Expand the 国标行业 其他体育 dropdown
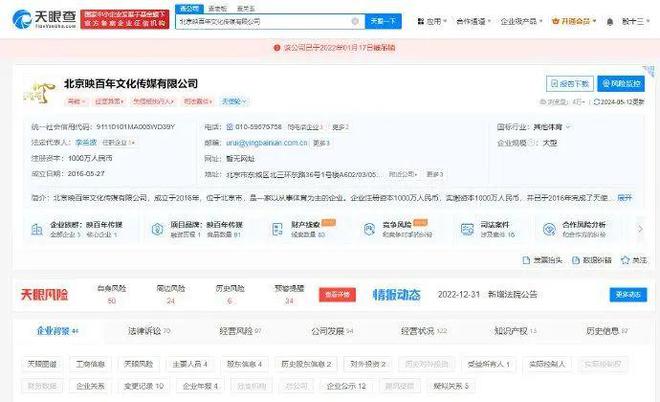The height and width of the screenshot is (402, 660). [x=568, y=127]
